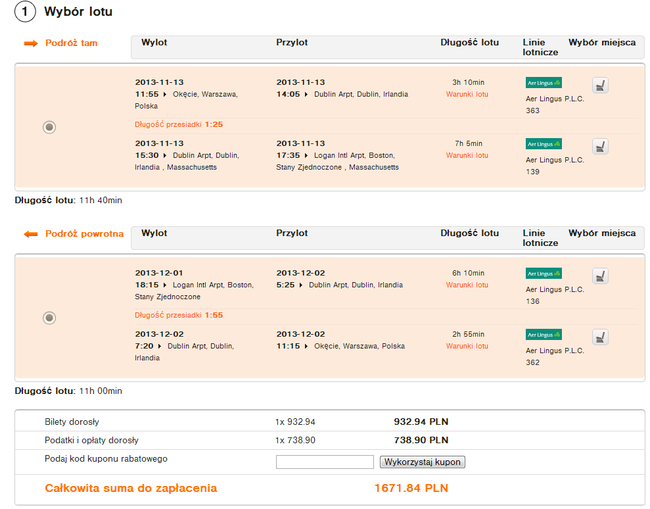Click the Podróż tam heading
The image size is (650, 509).
click(x=71, y=43)
